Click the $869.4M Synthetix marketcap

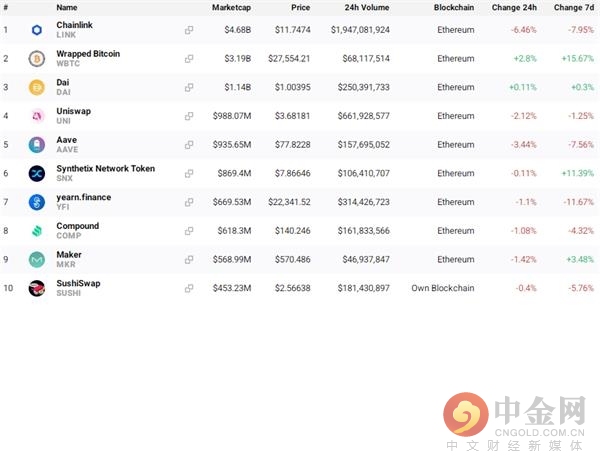(234, 173)
